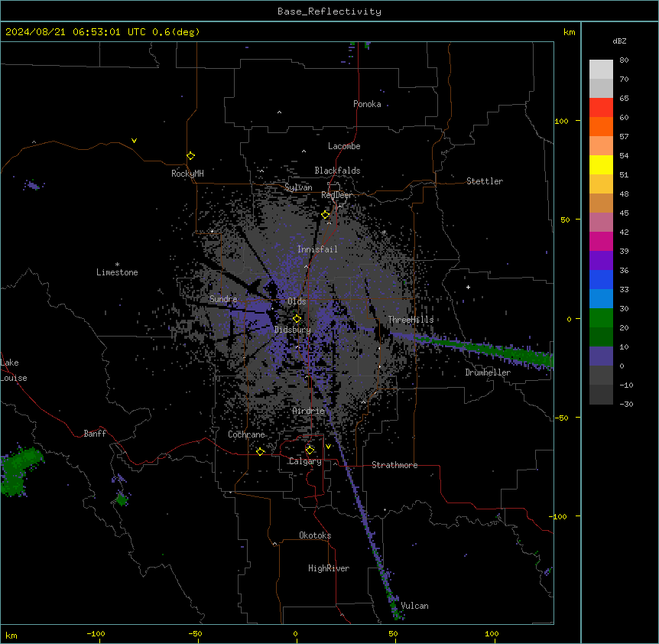Click the yellow marker south of RedDeer
This screenshot has height=644, width=659.
326,214
